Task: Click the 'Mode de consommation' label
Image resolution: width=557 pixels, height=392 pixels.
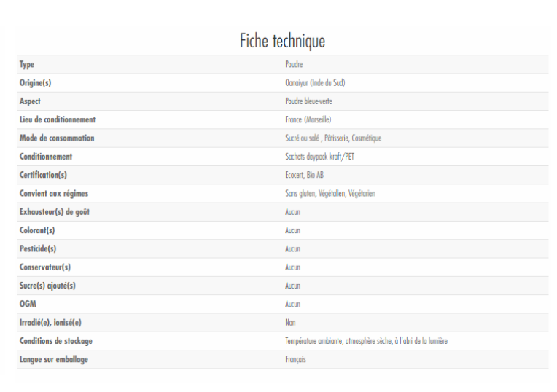Action: click(x=57, y=138)
